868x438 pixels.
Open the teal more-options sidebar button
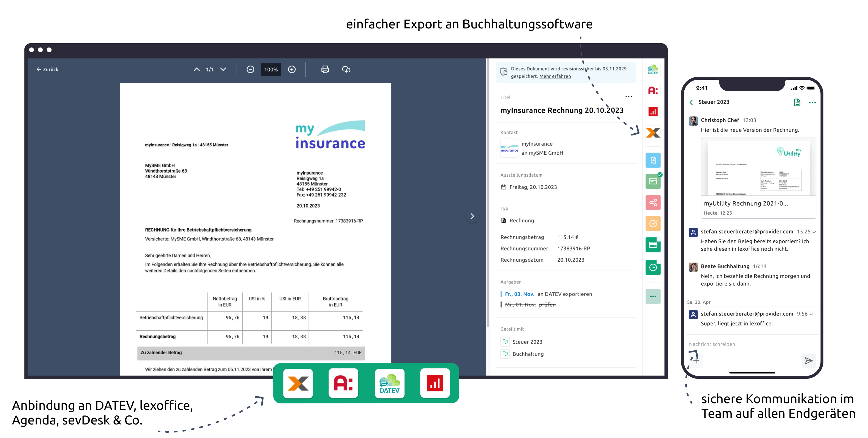(x=653, y=296)
